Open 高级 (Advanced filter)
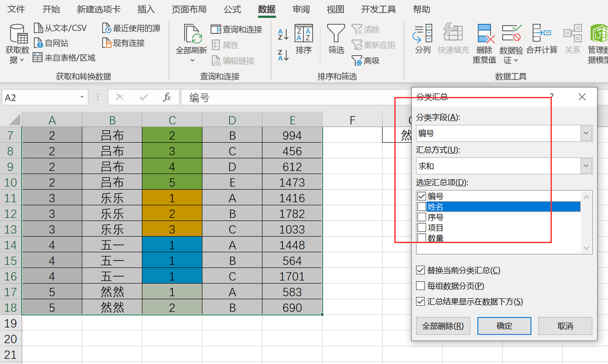This screenshot has width=608, height=364. (365, 60)
